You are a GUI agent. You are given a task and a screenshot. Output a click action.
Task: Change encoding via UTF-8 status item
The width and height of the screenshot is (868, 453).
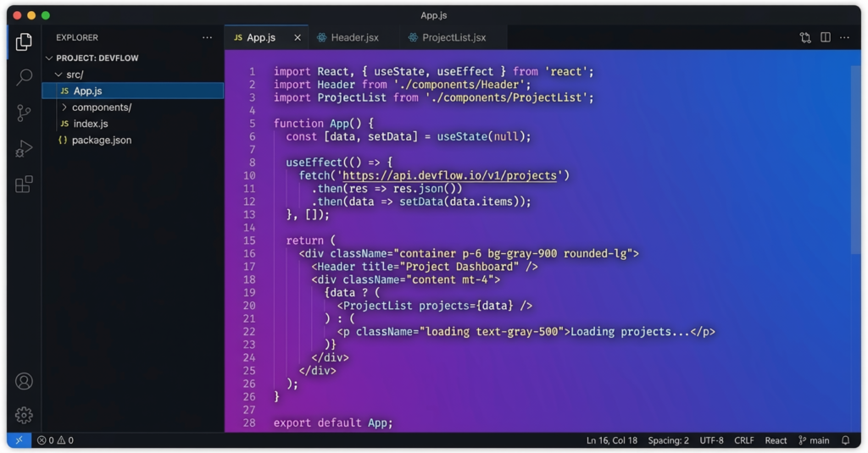pos(711,440)
